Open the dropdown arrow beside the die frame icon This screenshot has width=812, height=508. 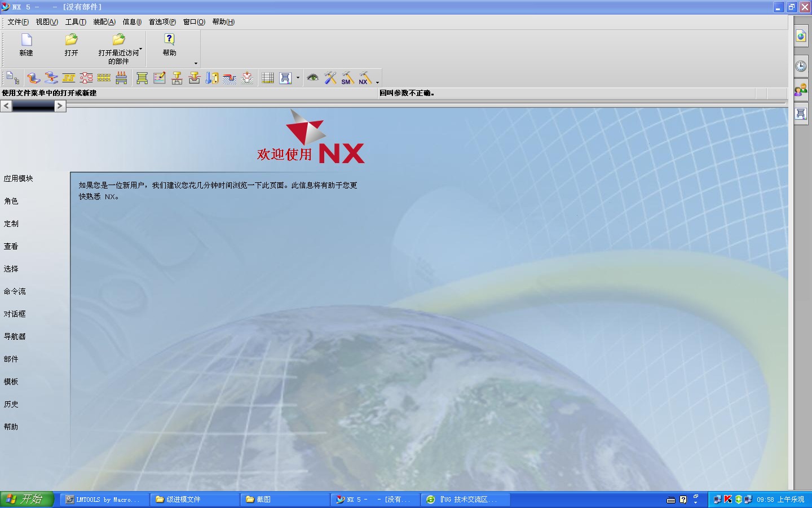[298, 78]
